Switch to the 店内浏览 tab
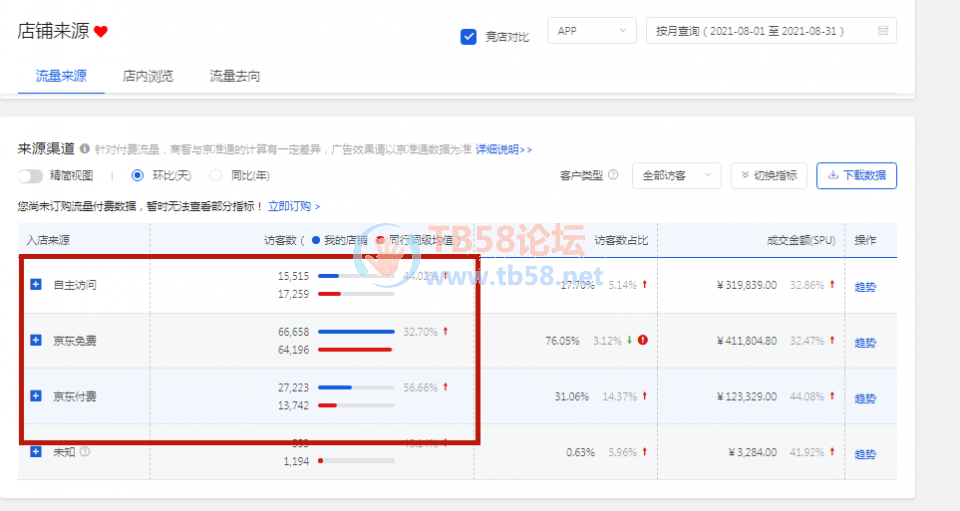The width and height of the screenshot is (960, 511). tap(148, 76)
